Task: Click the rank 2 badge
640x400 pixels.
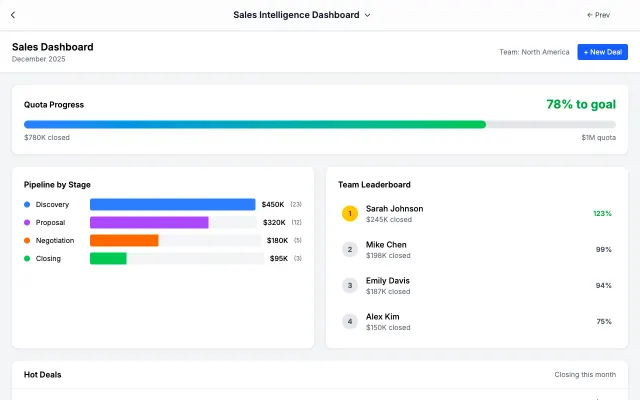Action: click(x=350, y=249)
